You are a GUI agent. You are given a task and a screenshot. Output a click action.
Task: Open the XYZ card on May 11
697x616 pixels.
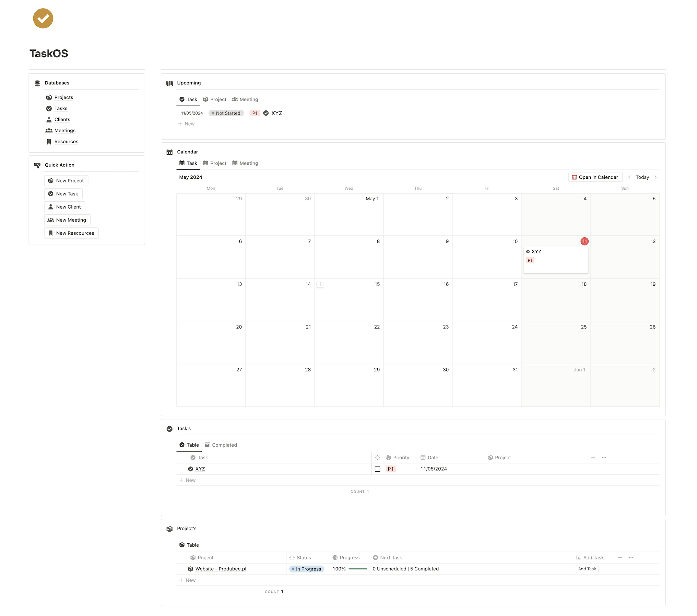click(x=555, y=260)
